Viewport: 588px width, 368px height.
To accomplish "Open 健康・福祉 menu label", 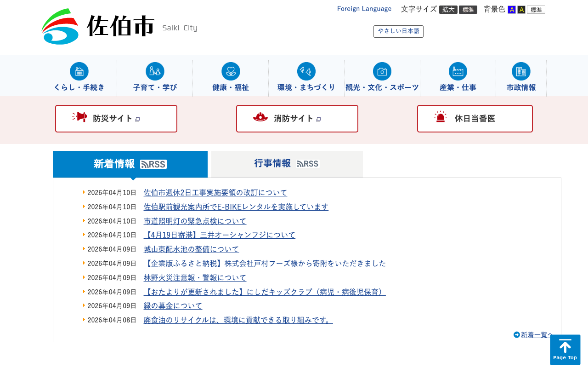I will pos(231,87).
